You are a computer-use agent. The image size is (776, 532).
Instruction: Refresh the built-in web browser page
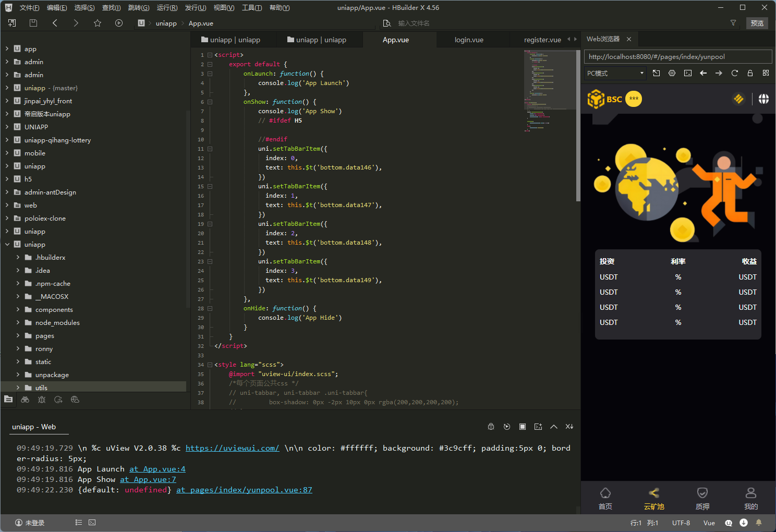click(734, 73)
